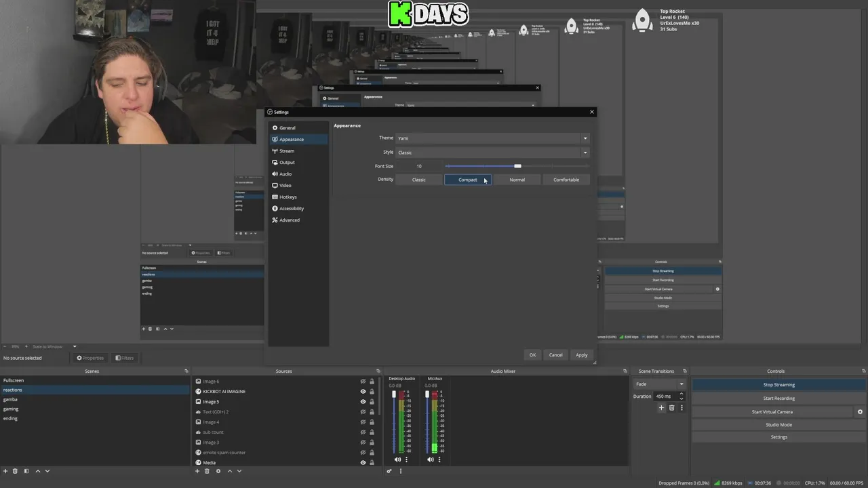Open Hotkeys settings section

pos(298,197)
